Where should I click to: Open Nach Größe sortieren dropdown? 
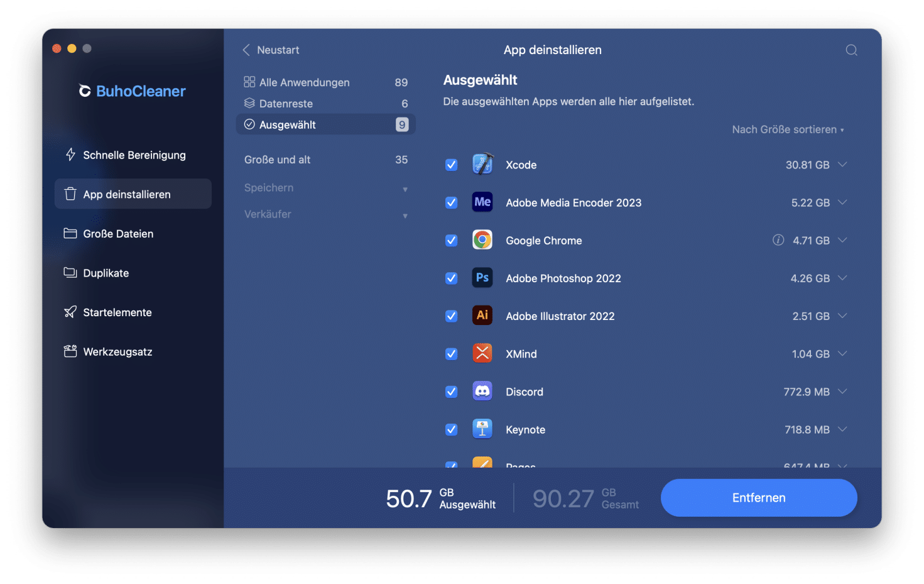pos(788,129)
